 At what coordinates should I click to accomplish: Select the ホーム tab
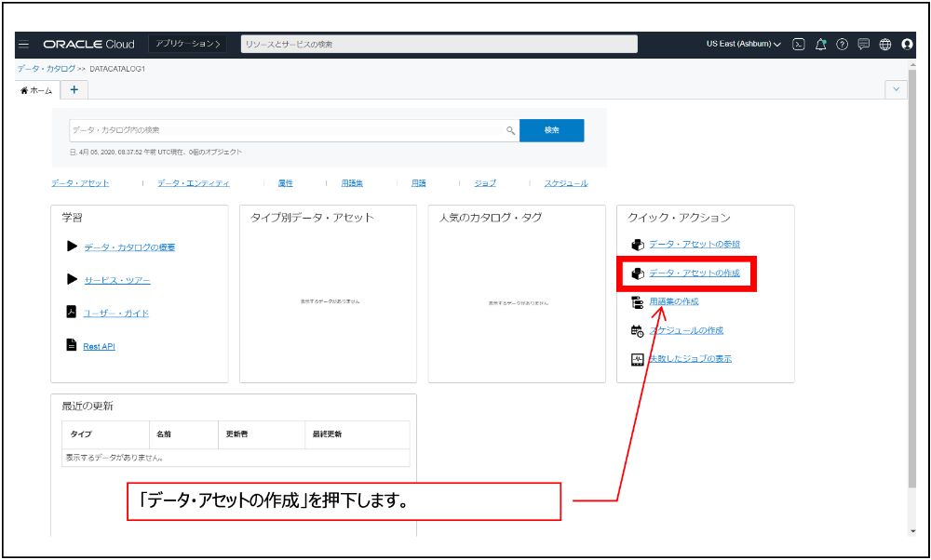tap(37, 91)
